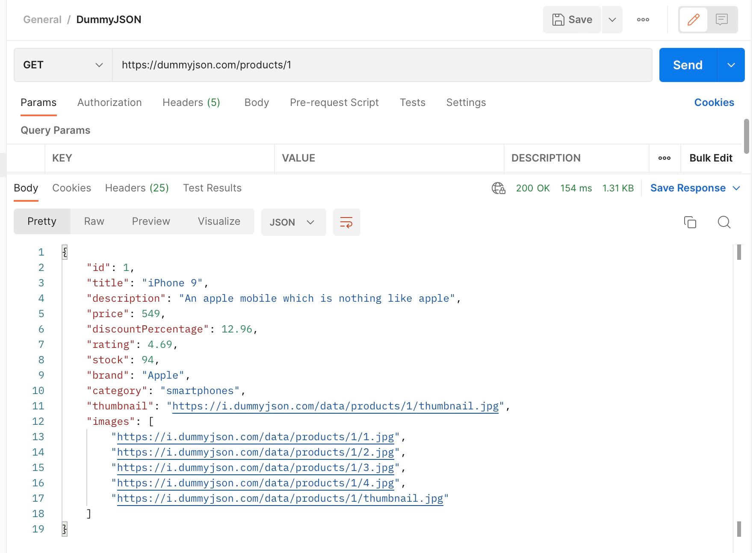756x553 pixels.
Task: Open the request Headers (5) tab
Action: pyautogui.click(x=191, y=103)
